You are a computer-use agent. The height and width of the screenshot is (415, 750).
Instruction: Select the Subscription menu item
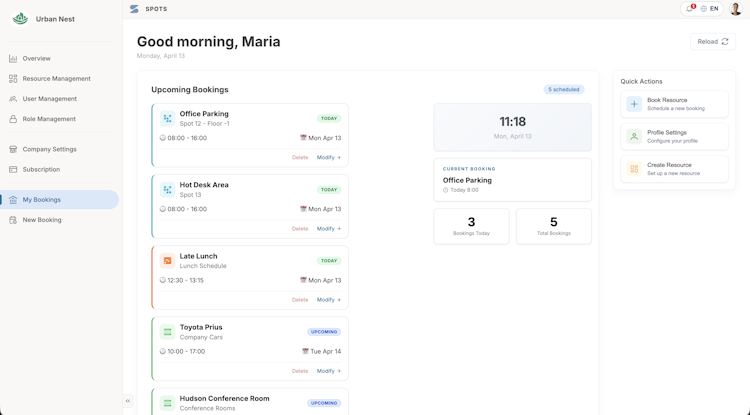tap(41, 169)
